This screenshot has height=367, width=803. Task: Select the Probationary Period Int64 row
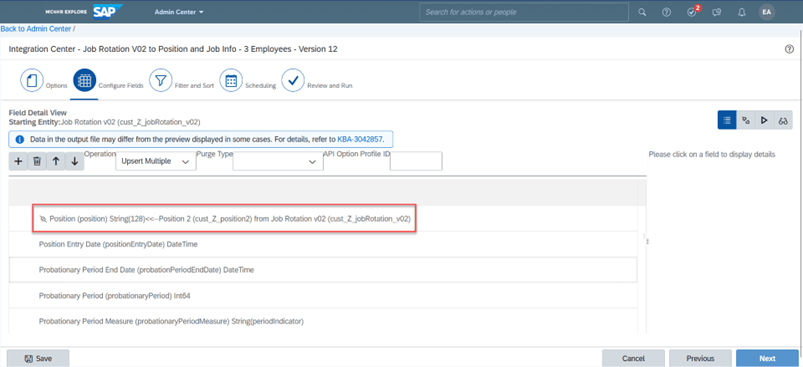(x=323, y=295)
